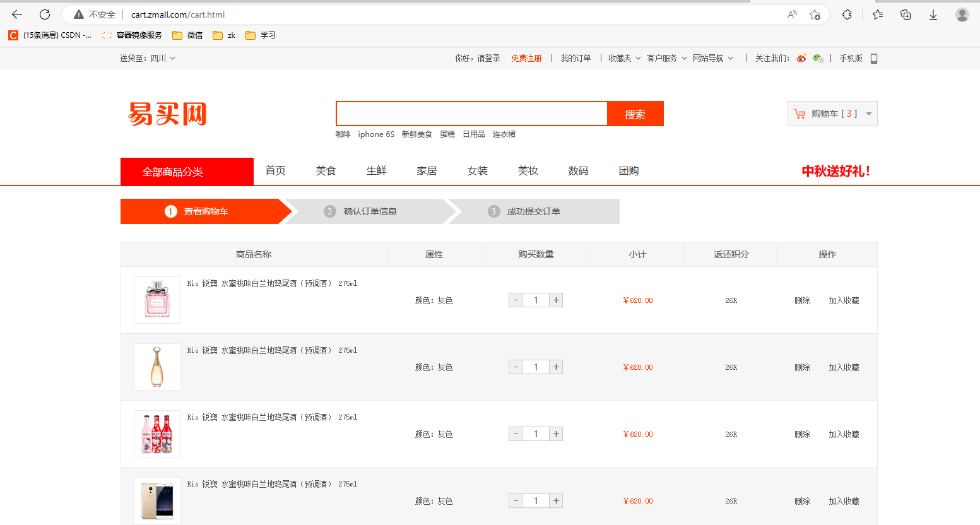
Task: Click step 2 确认订单信息
Action: tap(369, 211)
